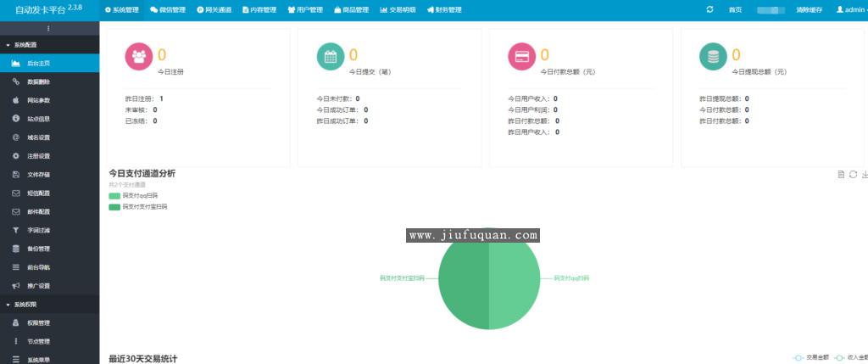Open 推广设置 in the sidebar

pos(50,286)
